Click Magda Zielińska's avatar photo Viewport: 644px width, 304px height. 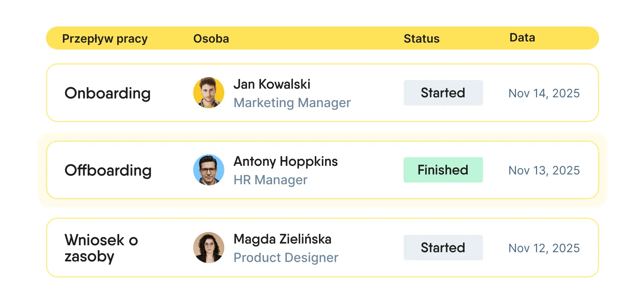click(x=209, y=248)
